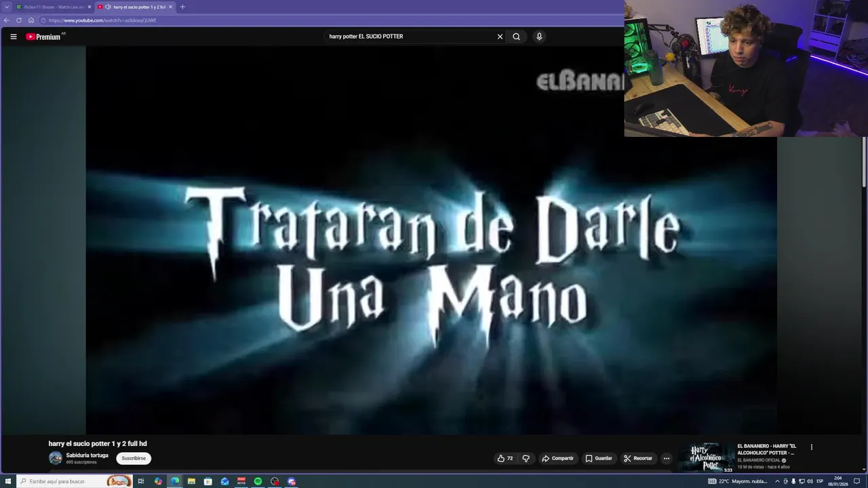Mute the tab via speaker icon
The height and width of the screenshot is (488, 868).
coord(108,7)
